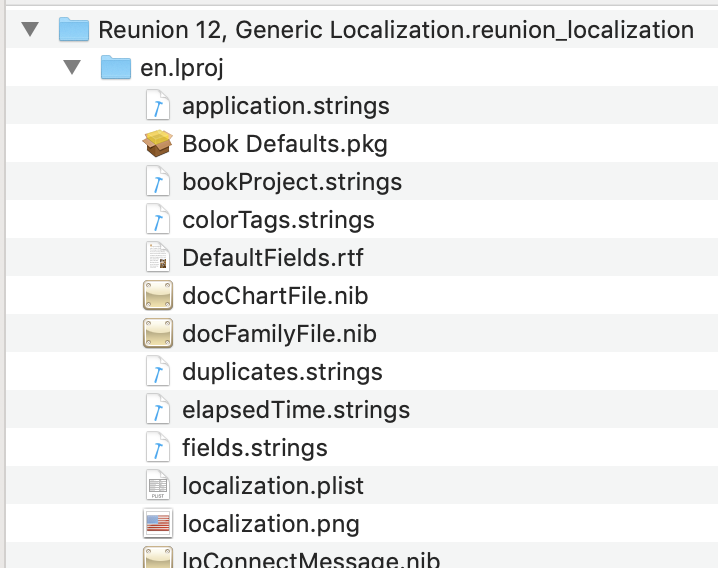The height and width of the screenshot is (568, 718).
Task: Select the application.strings file name
Action: point(286,106)
